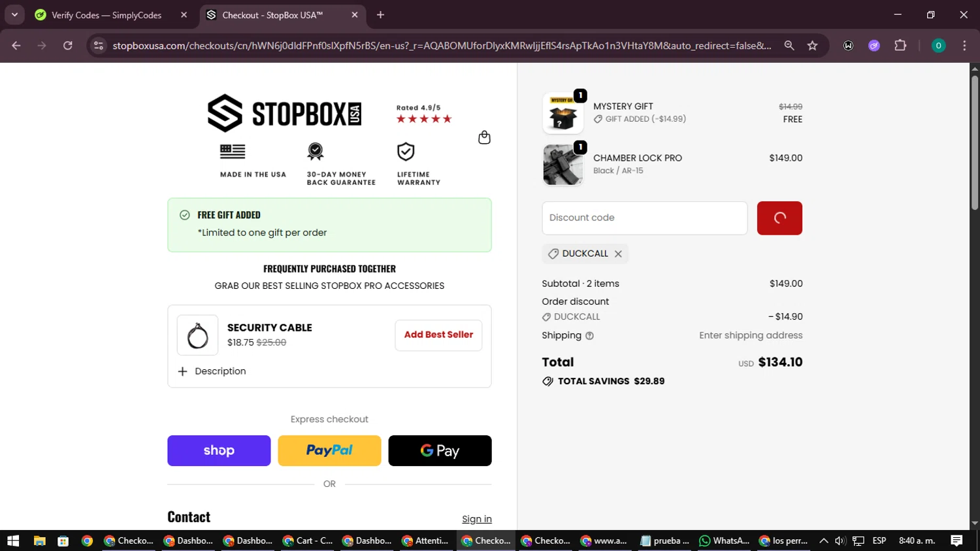Open the volume speaker control

(x=840, y=541)
